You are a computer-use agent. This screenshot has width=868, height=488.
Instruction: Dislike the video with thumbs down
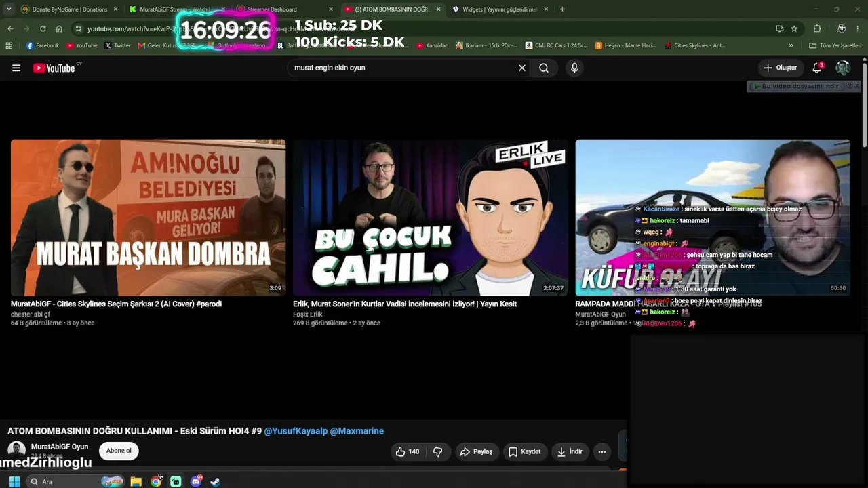438,451
